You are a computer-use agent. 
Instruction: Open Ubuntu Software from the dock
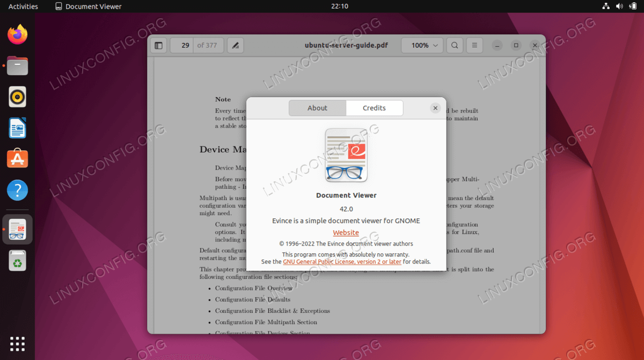point(18,159)
